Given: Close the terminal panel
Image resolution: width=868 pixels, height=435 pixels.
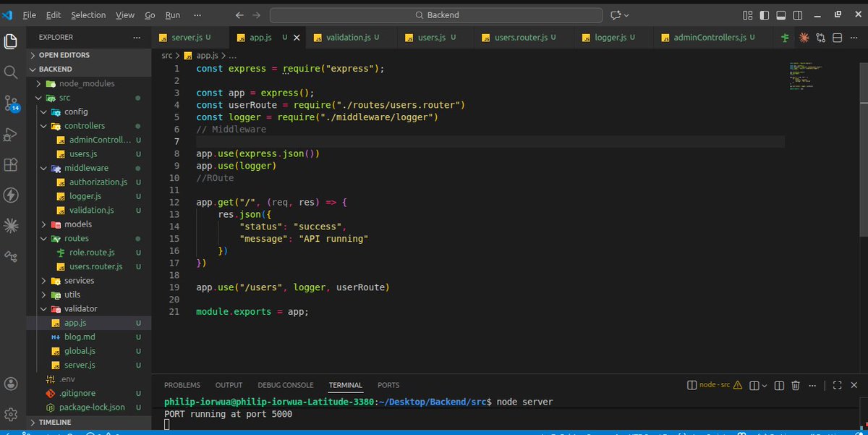Looking at the screenshot, I should coord(854,385).
